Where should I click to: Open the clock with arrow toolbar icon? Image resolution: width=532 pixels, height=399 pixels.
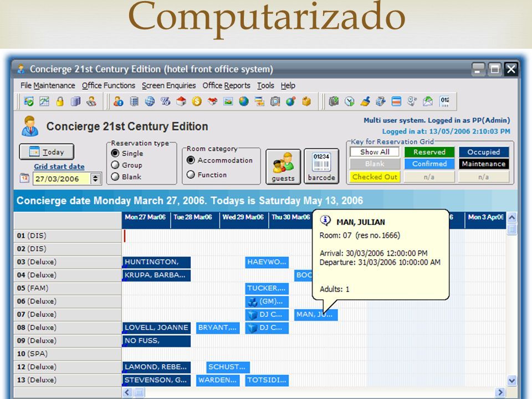click(x=350, y=101)
